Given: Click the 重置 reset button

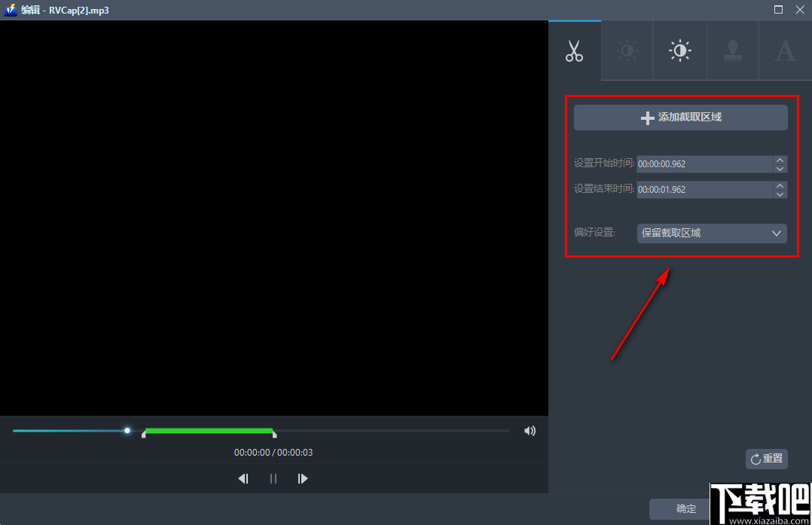Looking at the screenshot, I should tap(767, 459).
